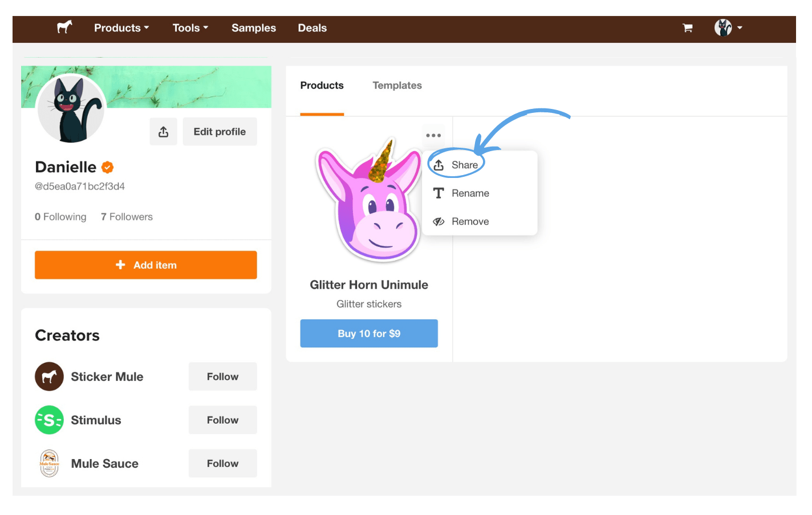Click the Mule Sauce creator avatar
This screenshot has width=812, height=515.
click(49, 464)
